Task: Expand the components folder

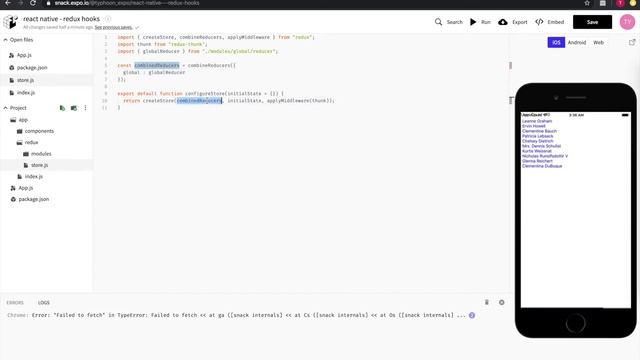Action: [x=36, y=131]
